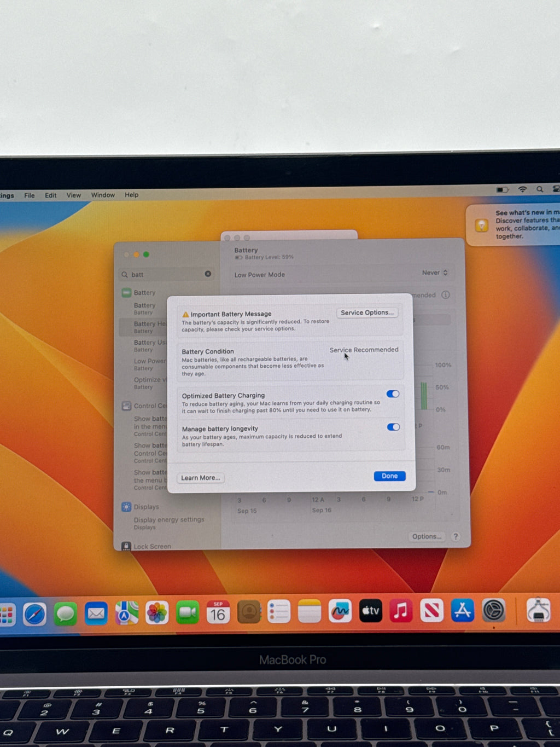
Task: Click the info icon next to battery health
Action: tap(446, 295)
